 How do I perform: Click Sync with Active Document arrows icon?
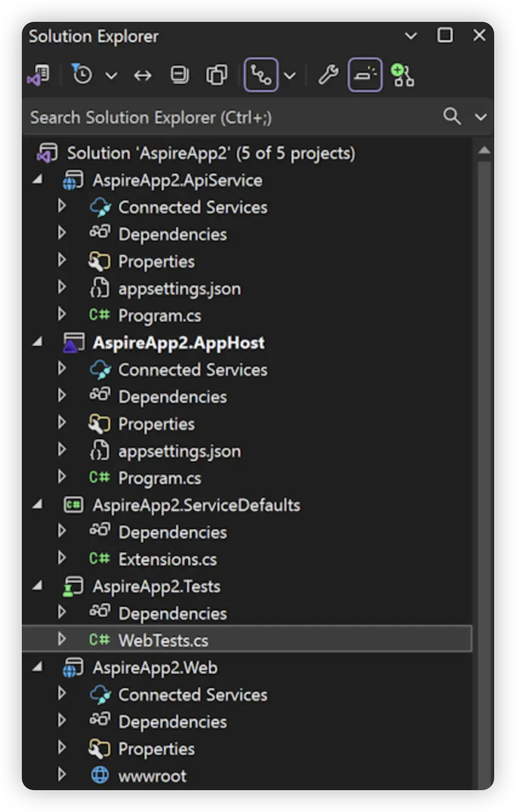point(143,75)
